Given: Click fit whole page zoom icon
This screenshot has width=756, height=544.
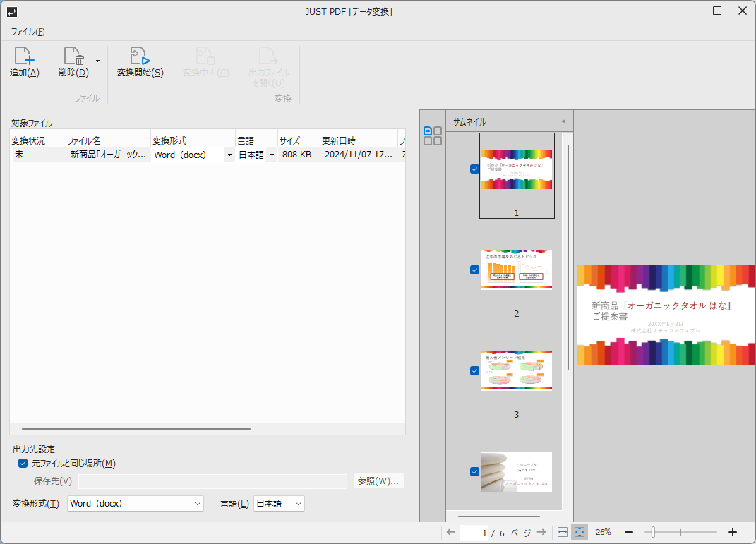Looking at the screenshot, I should pos(580,532).
